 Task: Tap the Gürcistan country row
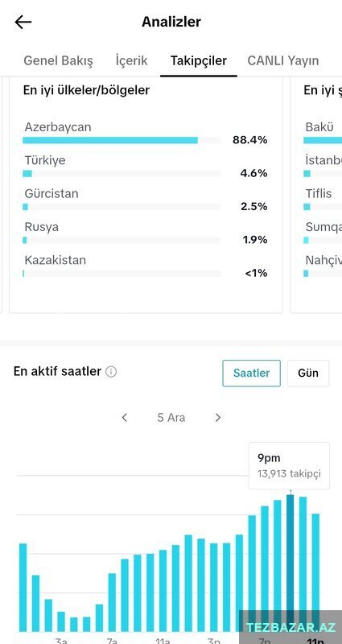[x=146, y=200]
